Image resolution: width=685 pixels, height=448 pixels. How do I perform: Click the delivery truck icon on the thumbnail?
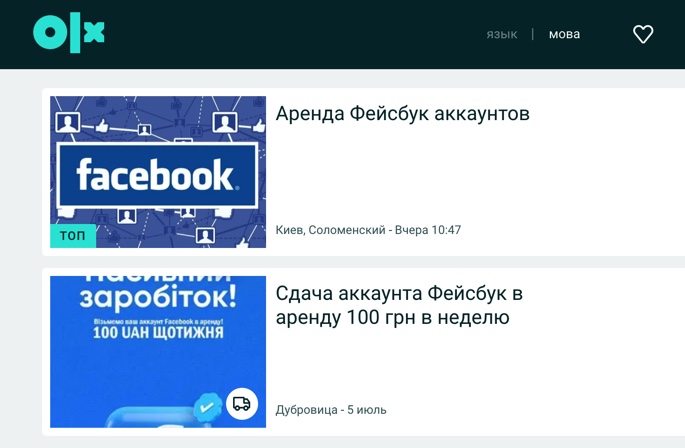[x=242, y=403]
